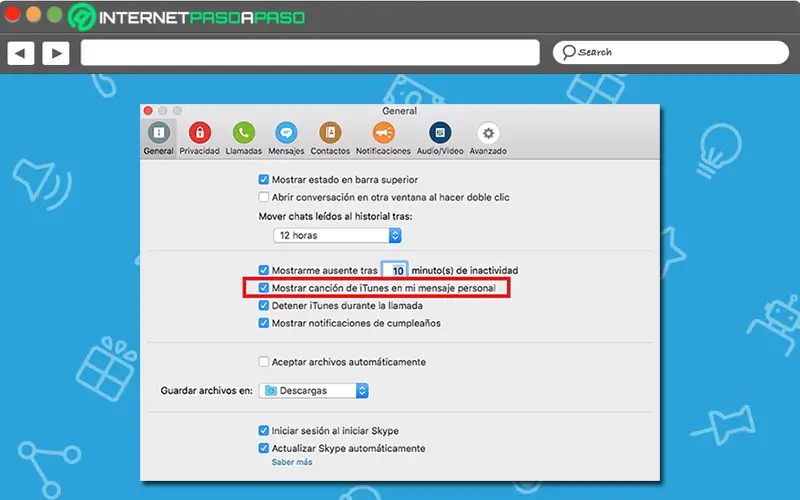
Task: Toggle Mostrar estado en barra superior
Action: (263, 180)
